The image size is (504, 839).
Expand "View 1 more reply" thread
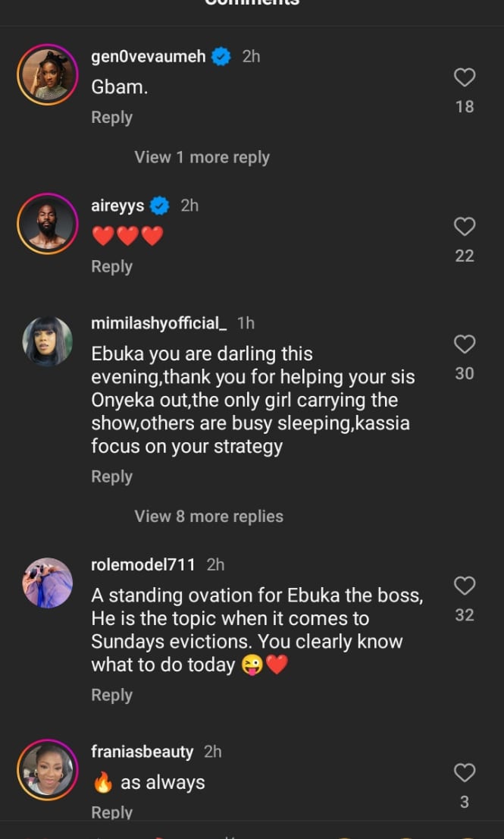pos(202,157)
